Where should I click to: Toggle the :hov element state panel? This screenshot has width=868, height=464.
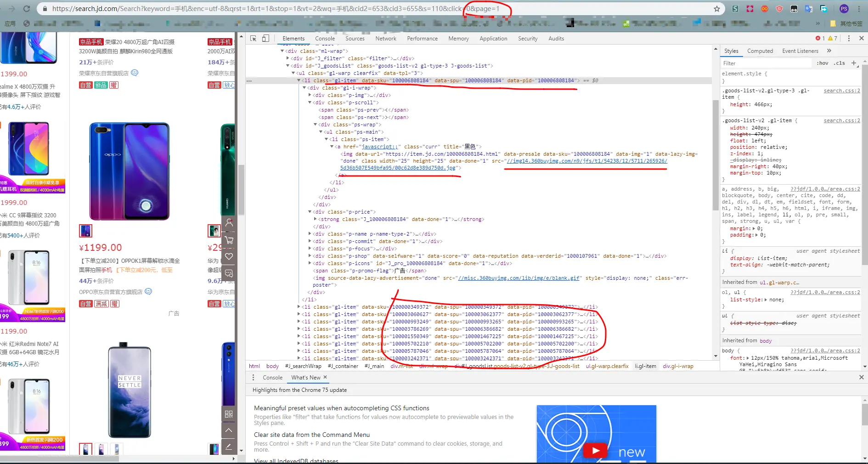(x=823, y=63)
